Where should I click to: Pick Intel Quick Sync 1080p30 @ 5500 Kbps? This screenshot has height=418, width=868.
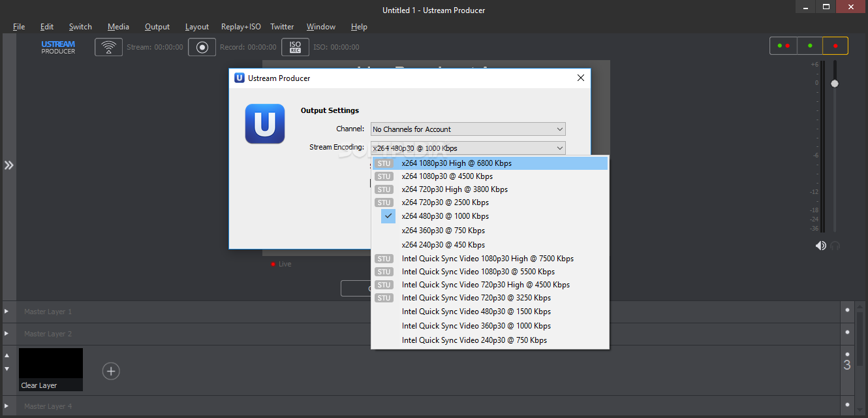click(x=490, y=272)
